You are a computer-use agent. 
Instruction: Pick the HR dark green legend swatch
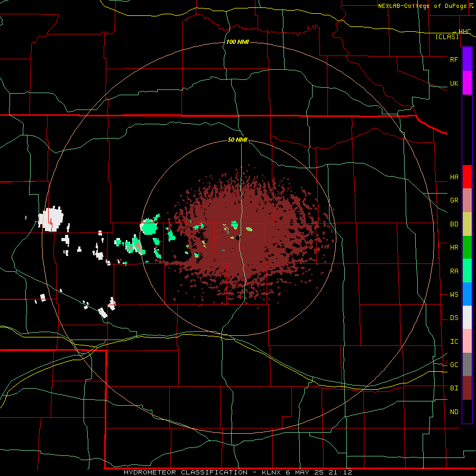467,247
